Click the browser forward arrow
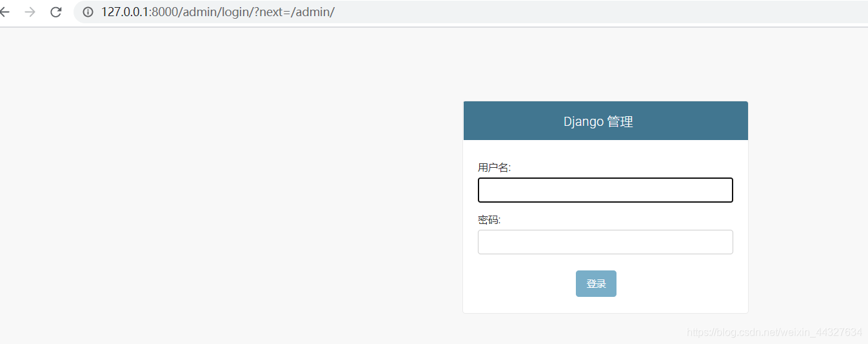The height and width of the screenshot is (344, 868). (x=30, y=12)
